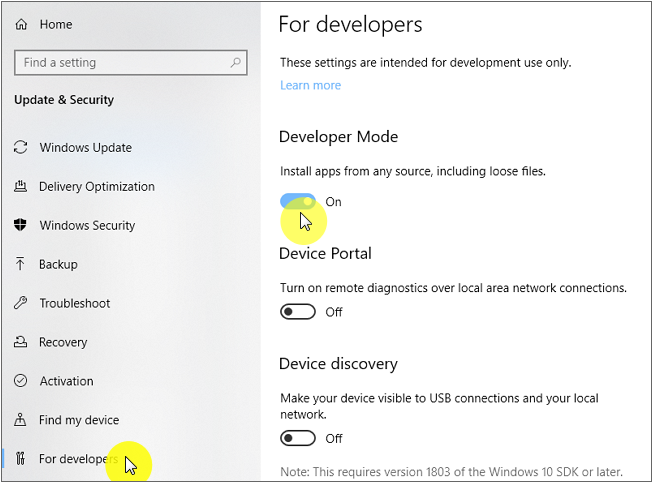Click the Backup arrow icon
Screen dimensions: 652x482
point(20,265)
